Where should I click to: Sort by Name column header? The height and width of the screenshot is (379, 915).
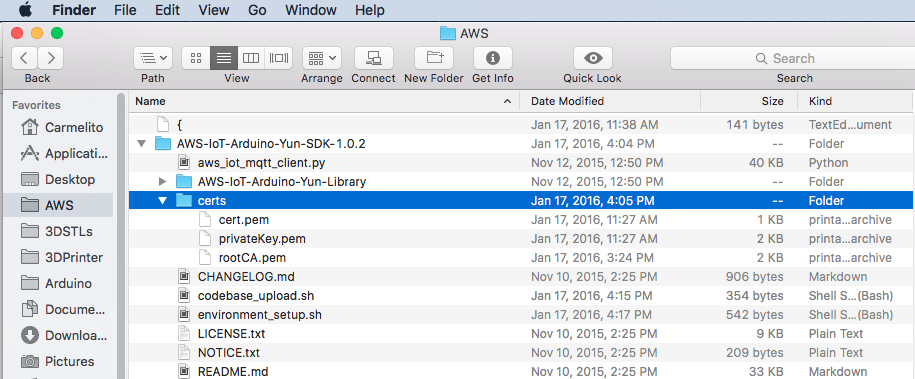[323, 101]
